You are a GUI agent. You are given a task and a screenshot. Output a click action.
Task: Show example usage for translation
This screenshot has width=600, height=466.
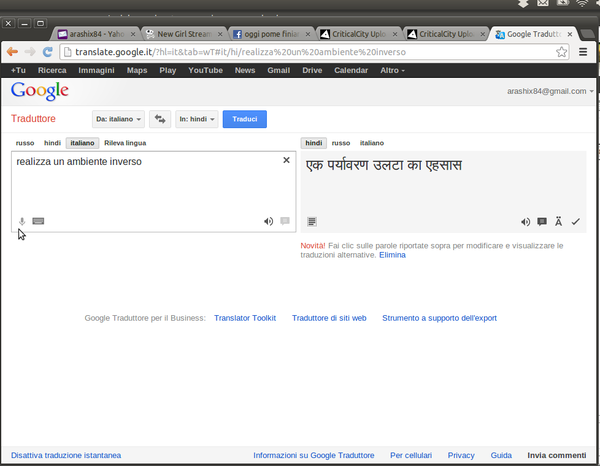point(542,222)
